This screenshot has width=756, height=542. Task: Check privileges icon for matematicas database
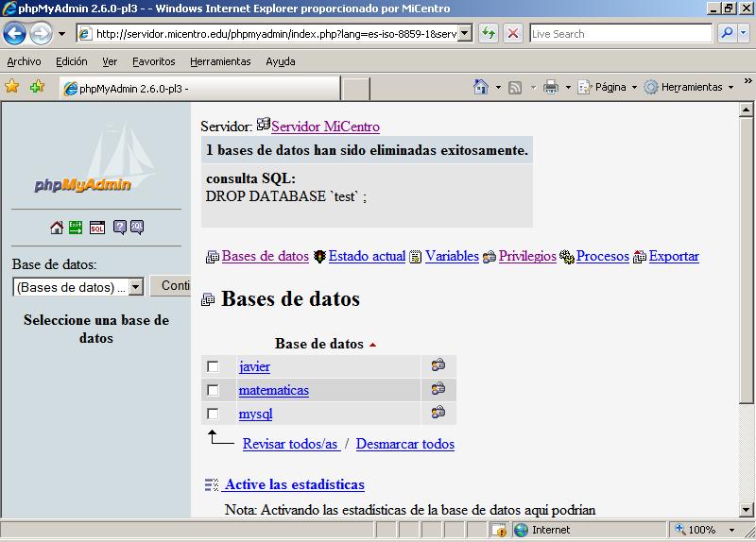(438, 389)
